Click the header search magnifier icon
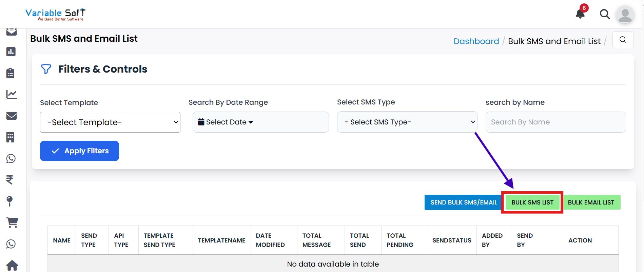644x272 pixels. pos(605,14)
